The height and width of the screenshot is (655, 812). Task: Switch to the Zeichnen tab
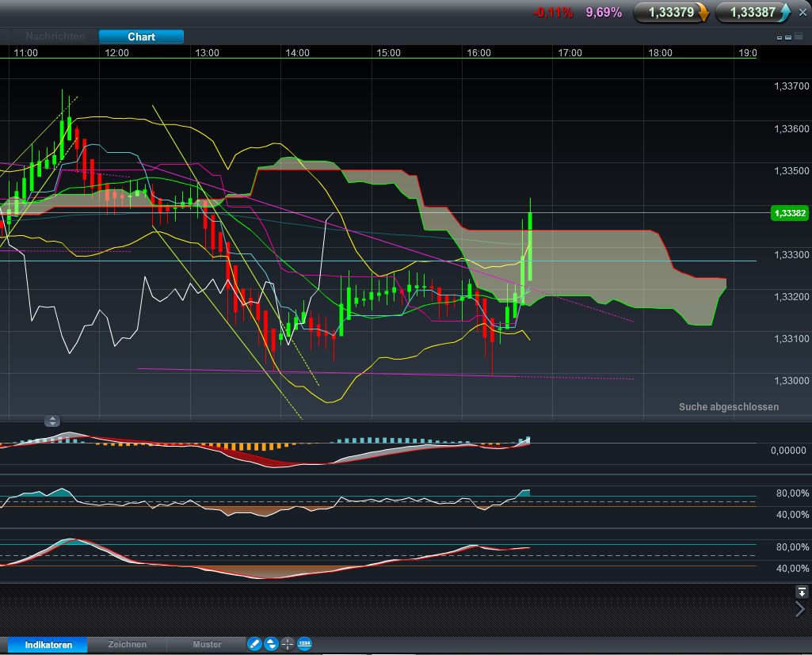click(127, 645)
